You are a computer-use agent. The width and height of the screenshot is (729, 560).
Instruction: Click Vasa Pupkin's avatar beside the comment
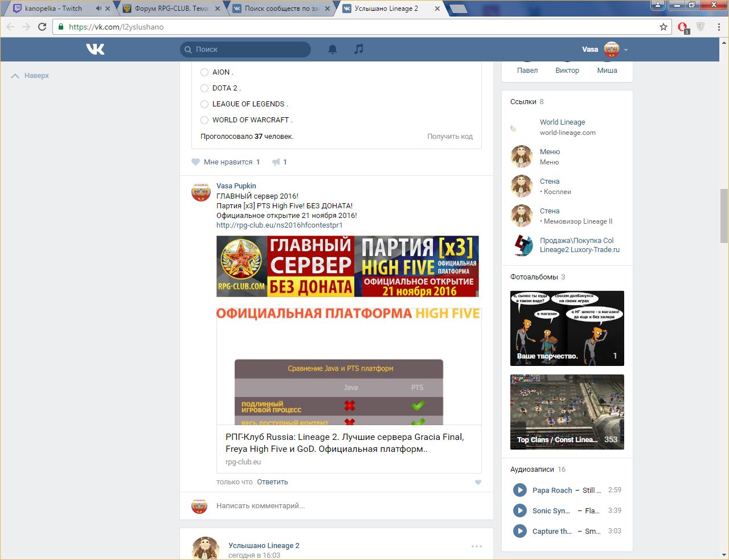coord(200,193)
